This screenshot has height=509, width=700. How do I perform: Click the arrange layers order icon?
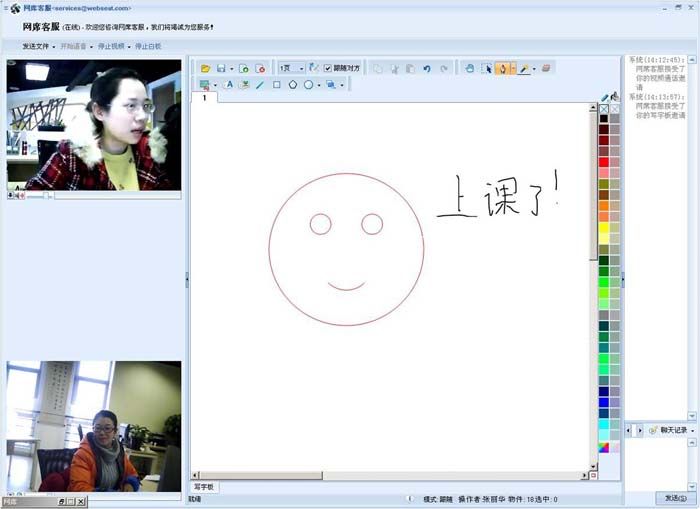(331, 84)
